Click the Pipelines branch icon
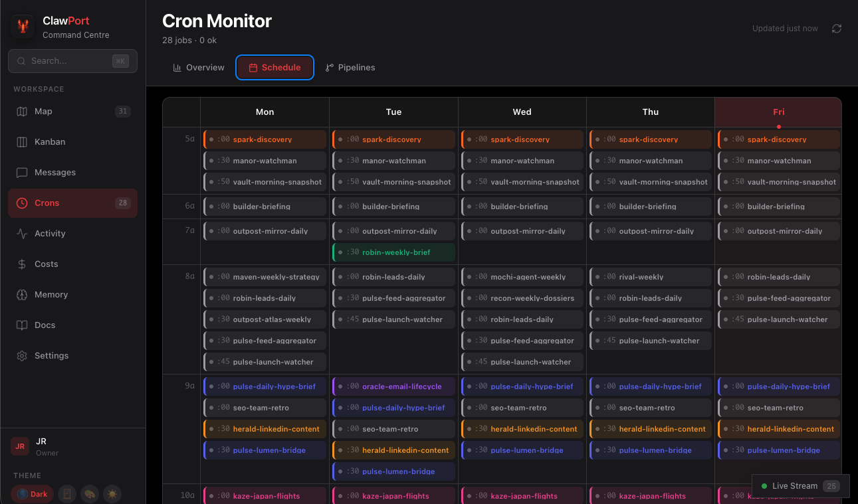858x504 pixels. (x=330, y=68)
